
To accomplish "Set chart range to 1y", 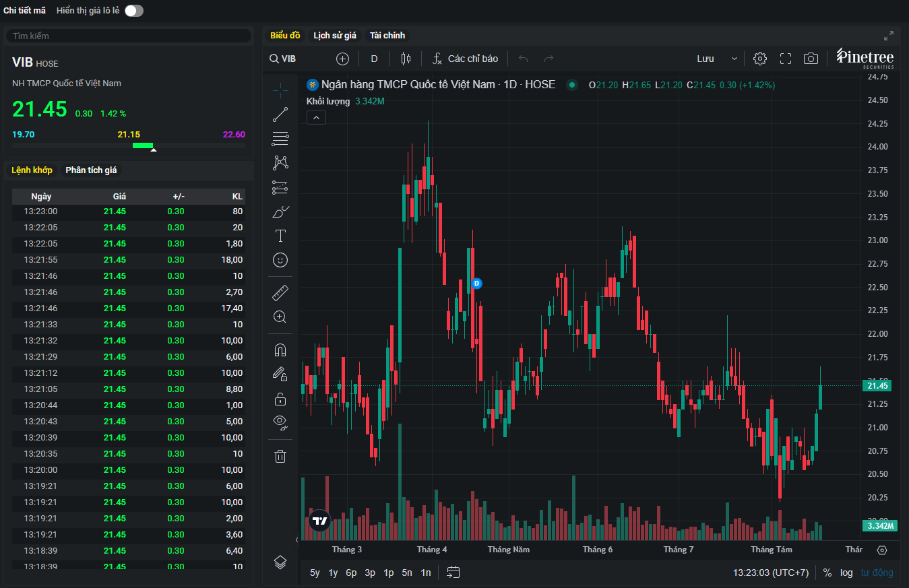I will click(x=333, y=573).
